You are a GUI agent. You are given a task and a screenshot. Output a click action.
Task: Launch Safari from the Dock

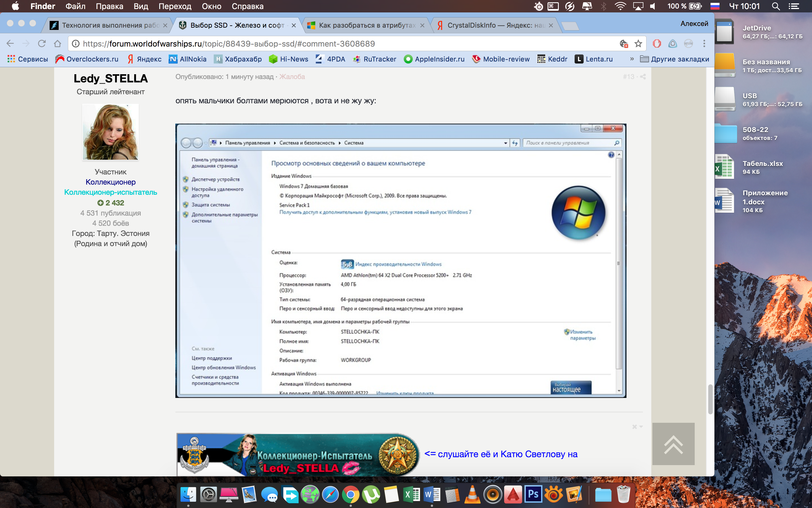tap(330, 494)
